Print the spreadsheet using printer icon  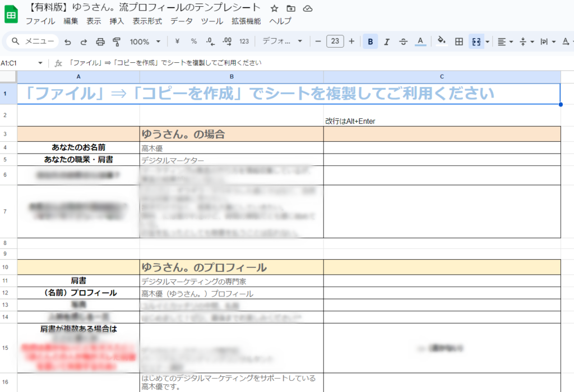100,41
